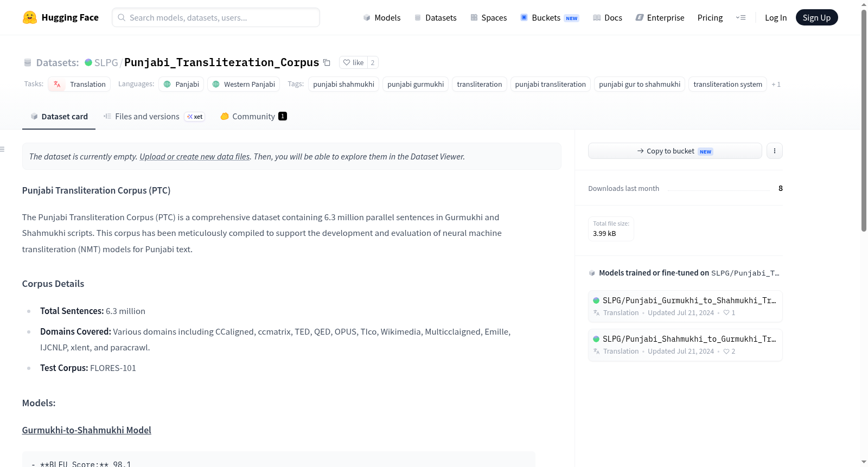868x467 pixels.
Task: Click Log In
Action: pyautogui.click(x=776, y=17)
